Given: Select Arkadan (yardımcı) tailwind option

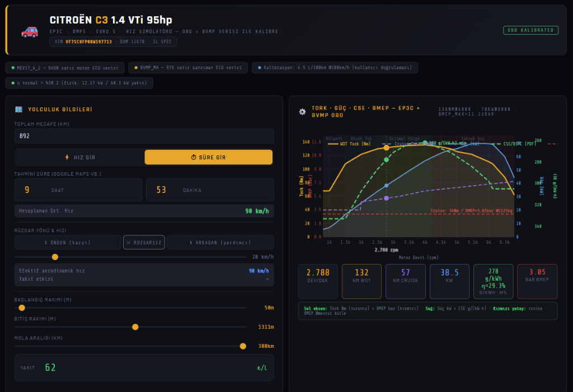Looking at the screenshot, I should pos(220,242).
